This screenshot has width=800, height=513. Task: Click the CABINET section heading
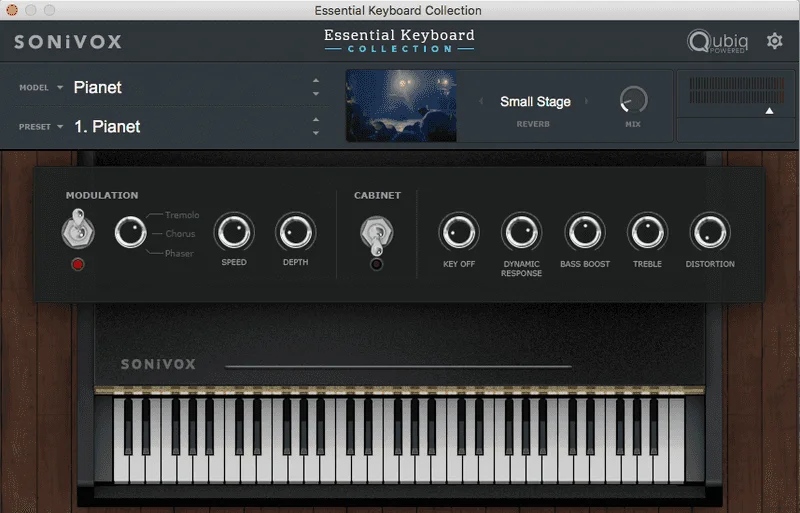tap(378, 195)
